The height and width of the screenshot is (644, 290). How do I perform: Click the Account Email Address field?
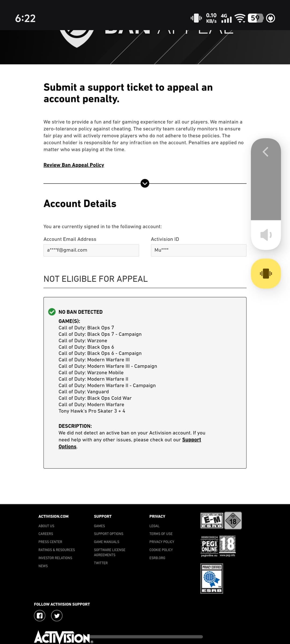point(91,250)
